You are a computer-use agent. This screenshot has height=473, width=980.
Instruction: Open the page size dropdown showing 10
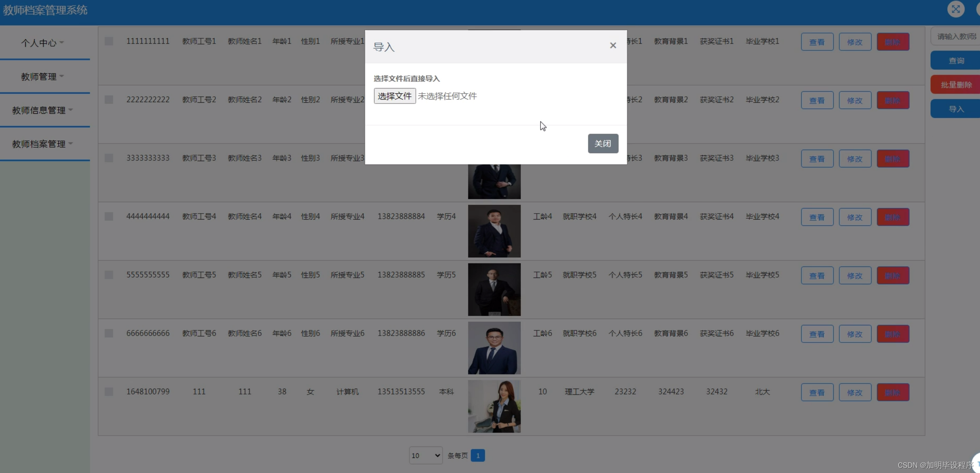click(425, 455)
